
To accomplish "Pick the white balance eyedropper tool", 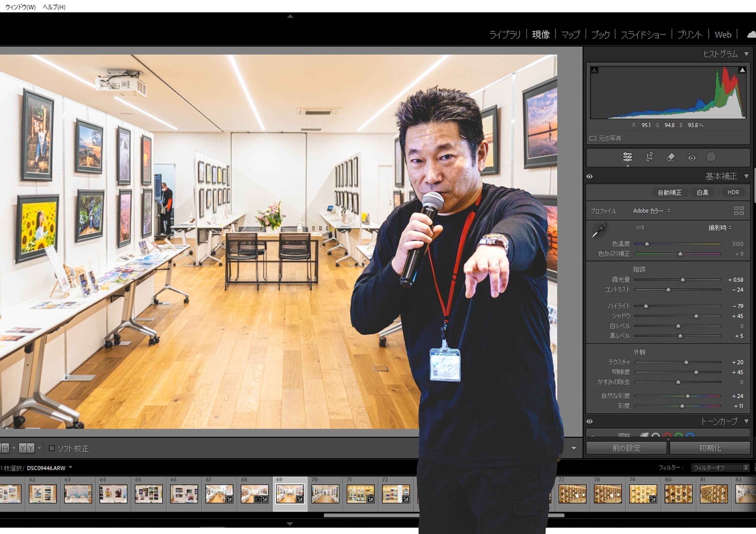I will (599, 230).
